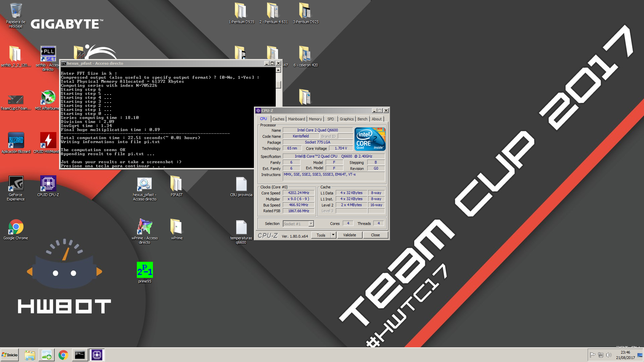The image size is (644, 362).
Task: Open Google Chrome desktop shortcut
Action: tap(16, 230)
